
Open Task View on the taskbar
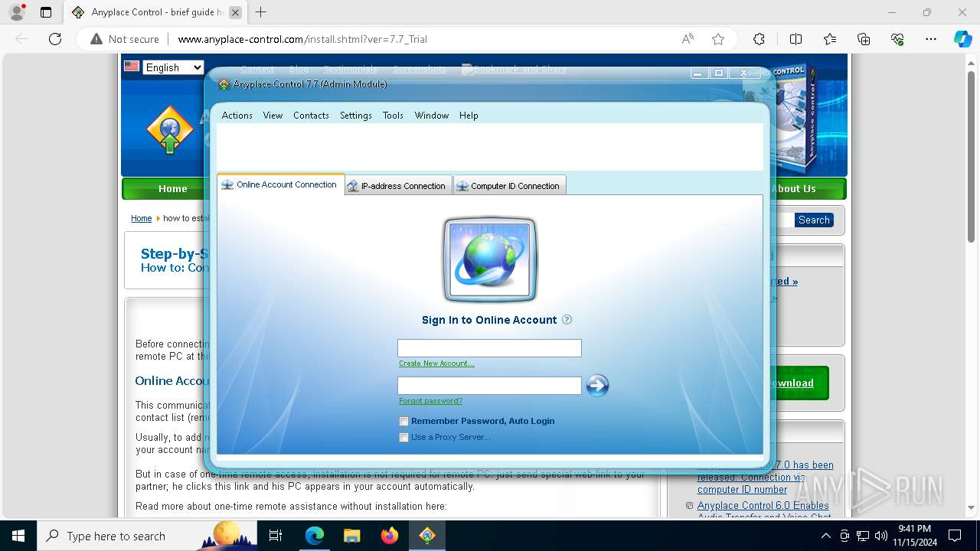pyautogui.click(x=276, y=536)
